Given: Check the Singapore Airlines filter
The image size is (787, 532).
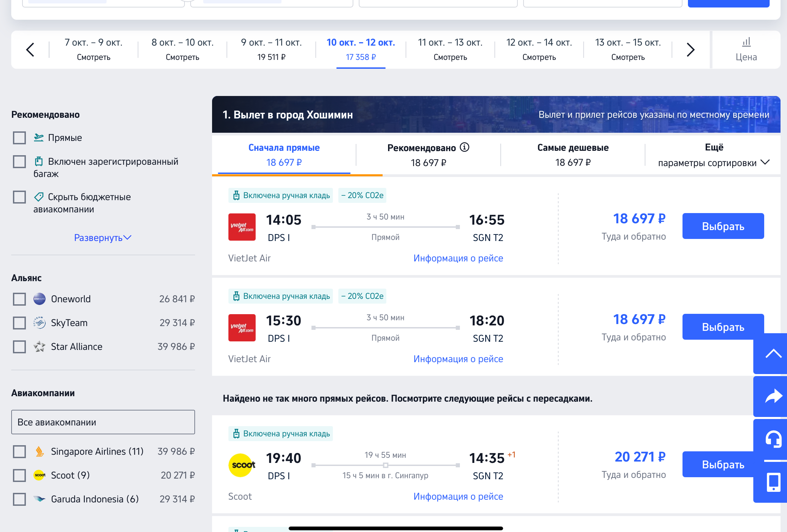Looking at the screenshot, I should click(x=19, y=452).
